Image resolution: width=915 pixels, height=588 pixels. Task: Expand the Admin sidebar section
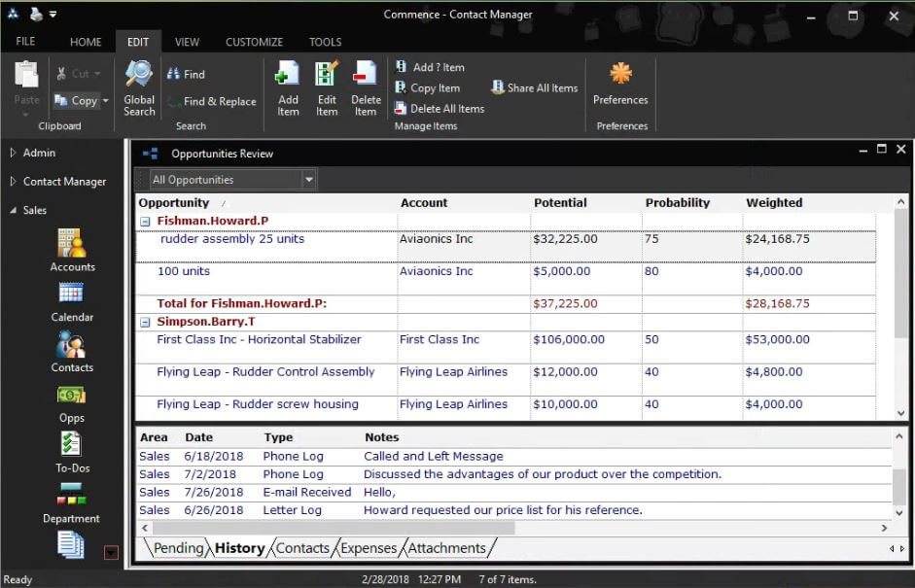(x=13, y=153)
